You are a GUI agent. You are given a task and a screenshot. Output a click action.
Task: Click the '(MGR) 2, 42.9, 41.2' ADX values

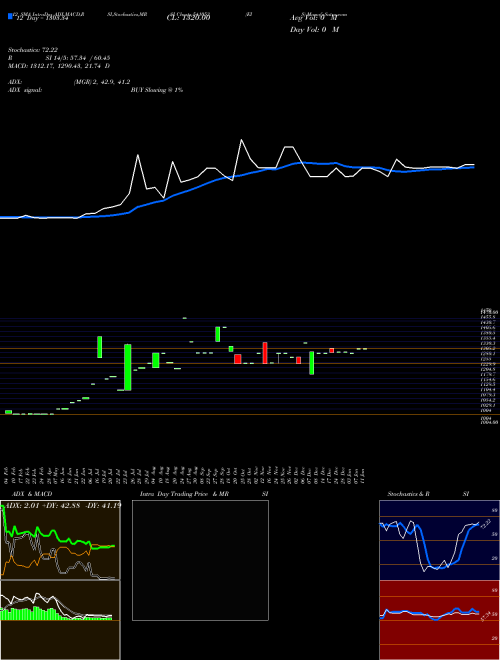pyautogui.click(x=101, y=82)
